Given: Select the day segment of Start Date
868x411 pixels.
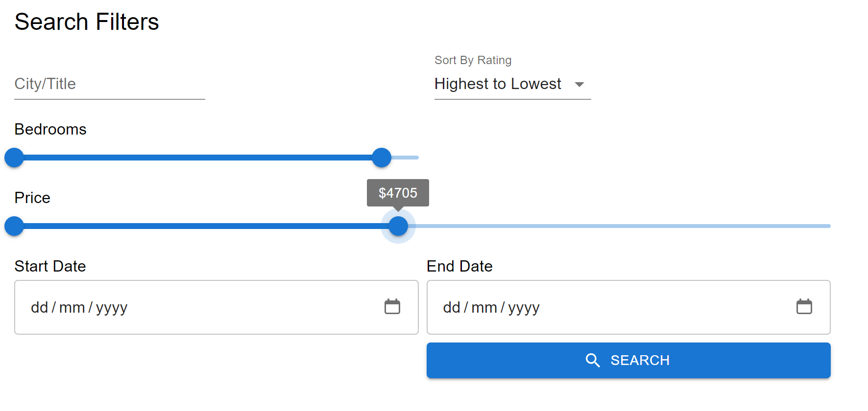Looking at the screenshot, I should click(39, 308).
